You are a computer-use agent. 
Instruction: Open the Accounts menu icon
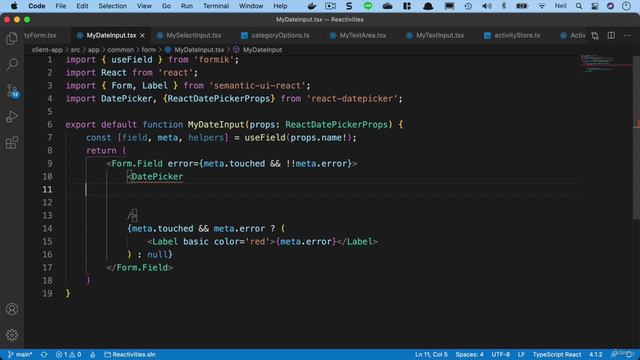coord(12,309)
